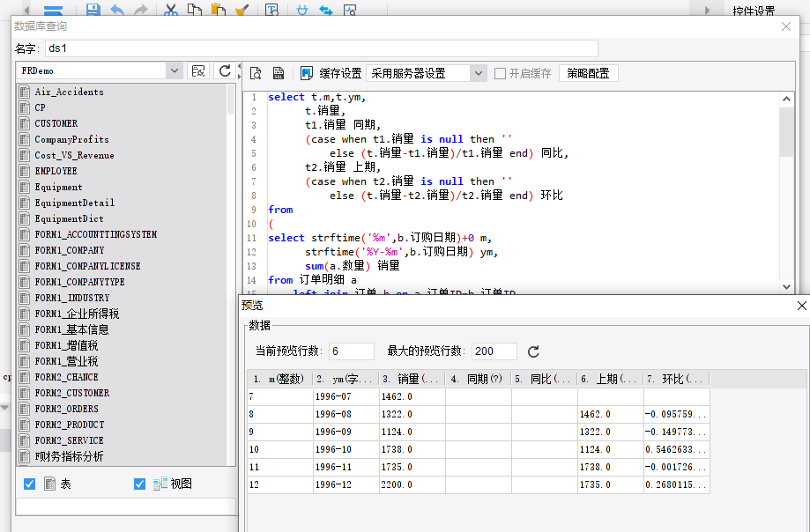The width and height of the screenshot is (810, 532).
Task: Click the Paste clipboard icon
Action: pos(219,10)
